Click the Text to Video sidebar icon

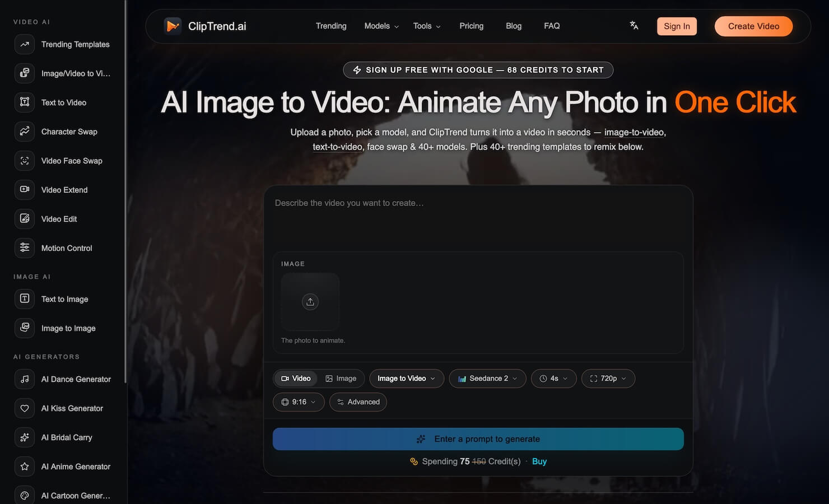point(25,102)
